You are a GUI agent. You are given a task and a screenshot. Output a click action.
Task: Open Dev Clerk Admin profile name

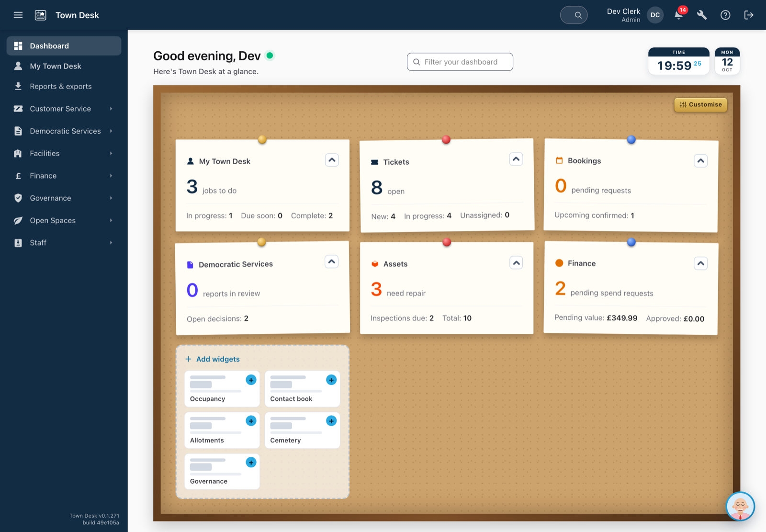click(x=623, y=15)
